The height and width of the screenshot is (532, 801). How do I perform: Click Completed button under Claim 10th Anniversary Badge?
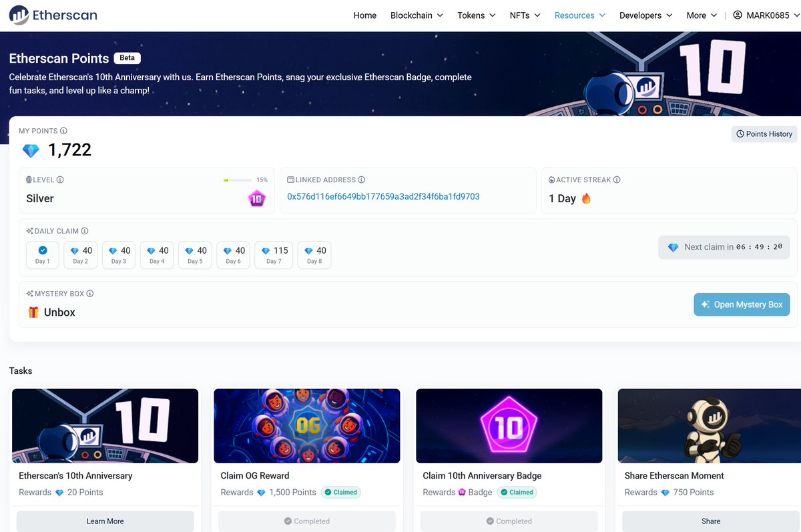coord(509,521)
